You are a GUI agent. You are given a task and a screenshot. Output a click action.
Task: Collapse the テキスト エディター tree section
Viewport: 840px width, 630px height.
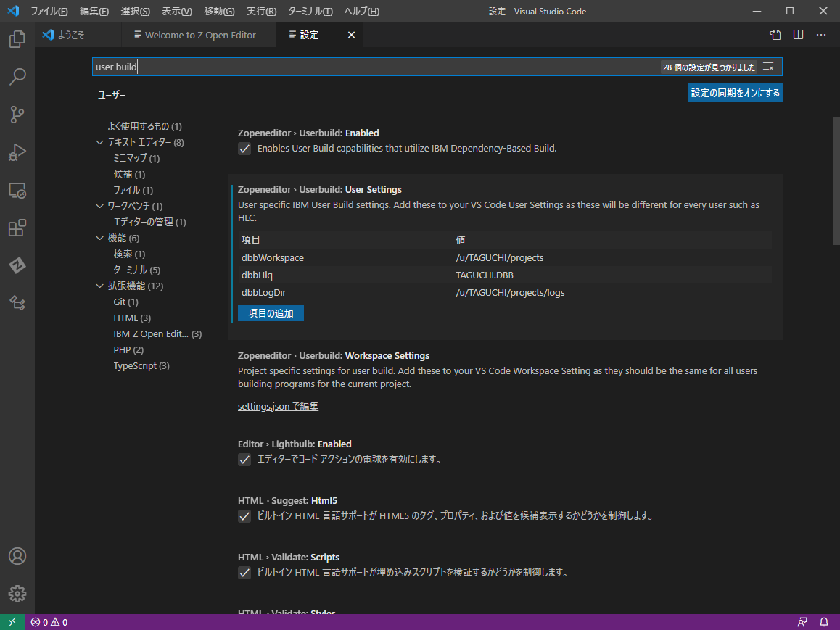(99, 142)
